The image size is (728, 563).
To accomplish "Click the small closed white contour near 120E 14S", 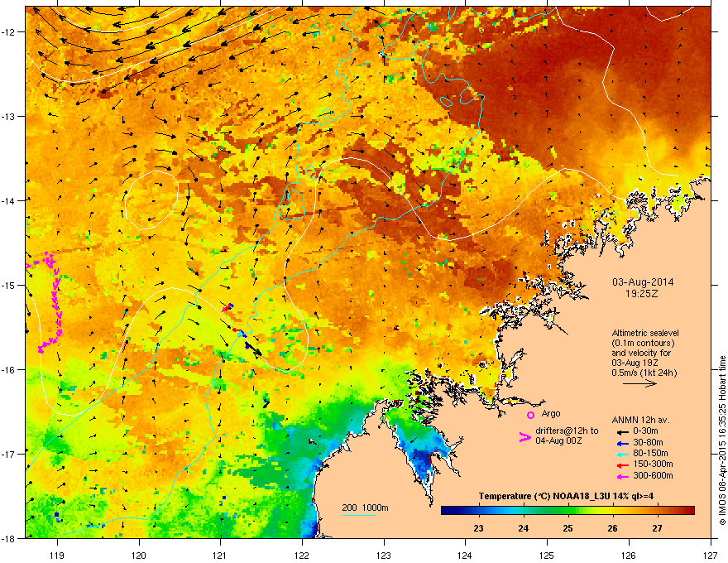I will [x=151, y=200].
